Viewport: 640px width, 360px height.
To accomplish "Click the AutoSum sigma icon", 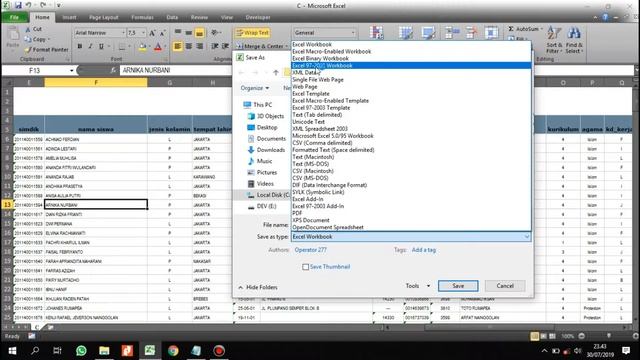I will (x=511, y=29).
